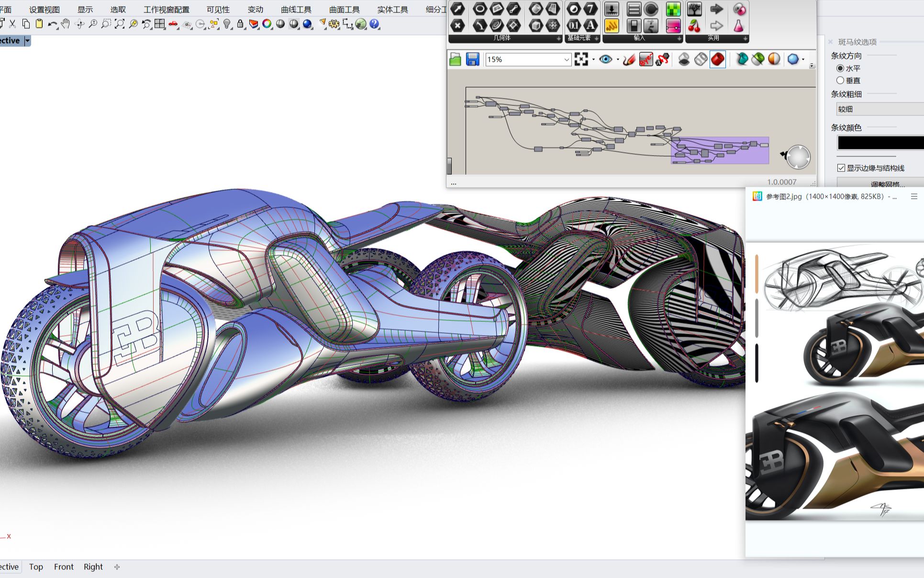Open the 曲面工具 menu tab
Screen dimensions: 924x578
point(344,10)
